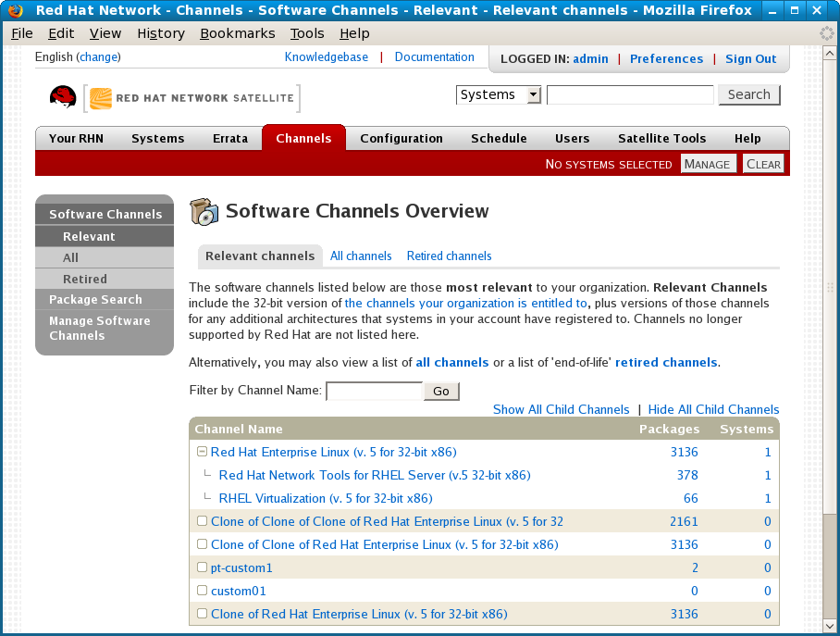Viewport: 840px width, 636px height.
Task: Open Red Hat Network Tools for RHEL Server channel
Action: [x=375, y=475]
